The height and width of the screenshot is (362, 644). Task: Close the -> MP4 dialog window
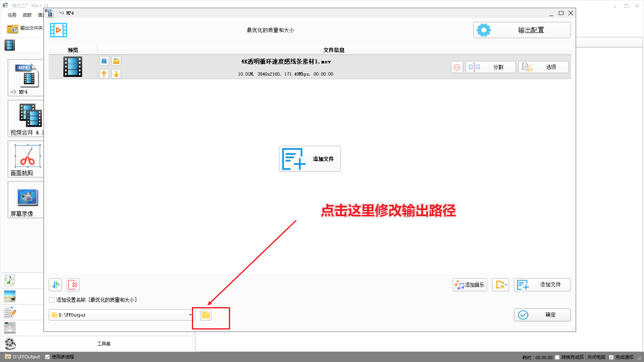coord(571,13)
